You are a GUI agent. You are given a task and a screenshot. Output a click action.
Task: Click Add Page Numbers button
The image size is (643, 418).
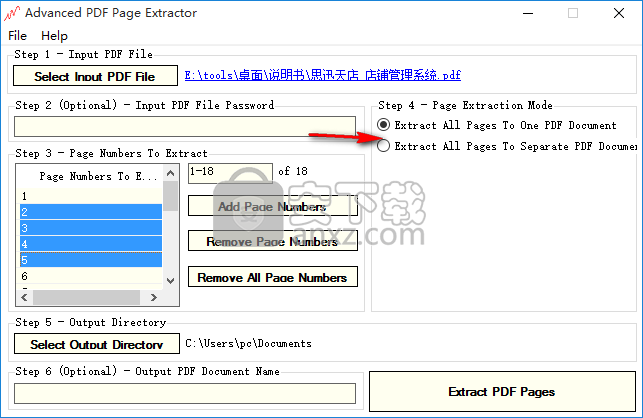click(x=273, y=206)
